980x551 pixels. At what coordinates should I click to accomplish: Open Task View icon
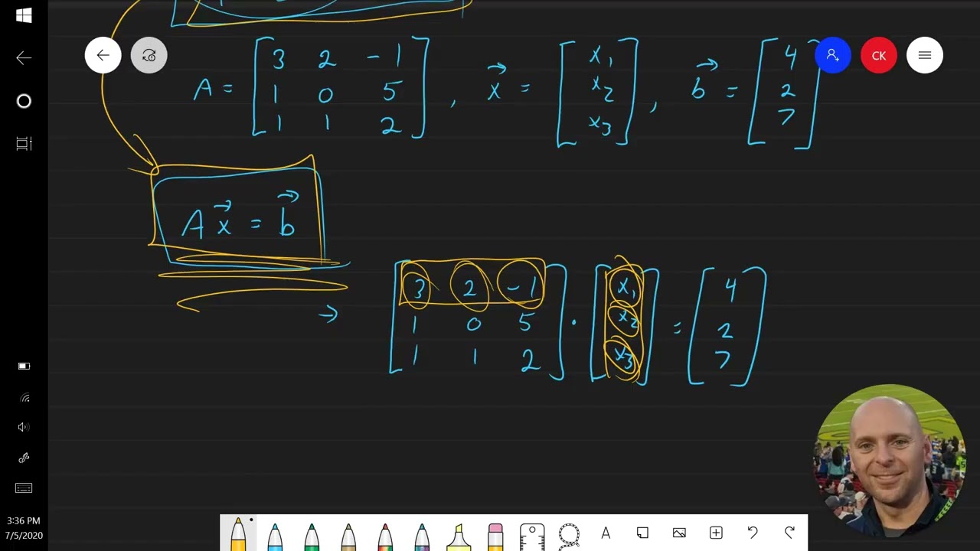point(24,144)
